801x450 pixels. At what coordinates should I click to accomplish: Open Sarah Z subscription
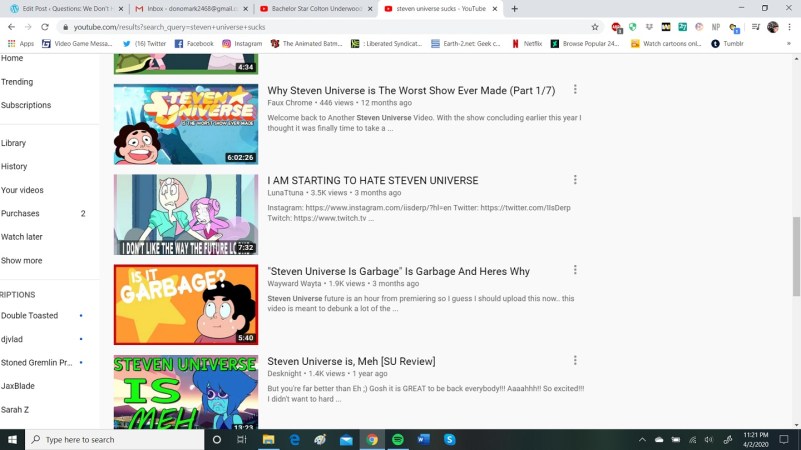[15, 410]
